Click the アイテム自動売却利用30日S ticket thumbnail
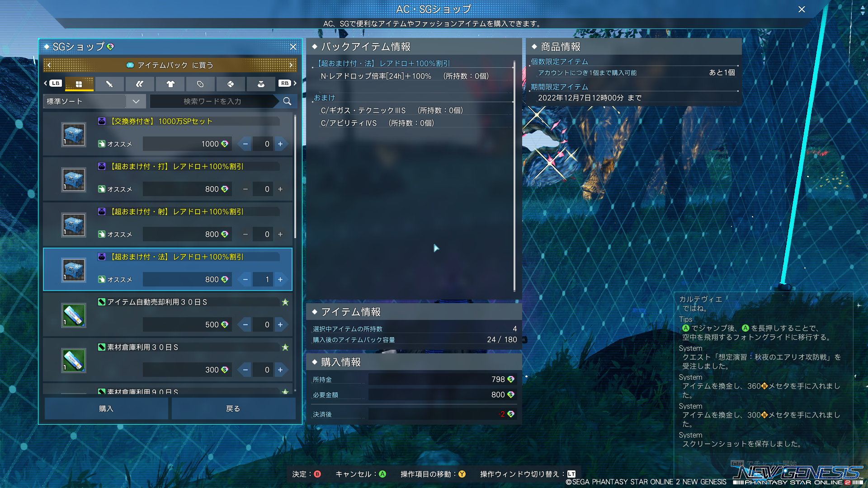The height and width of the screenshot is (488, 868). click(74, 315)
